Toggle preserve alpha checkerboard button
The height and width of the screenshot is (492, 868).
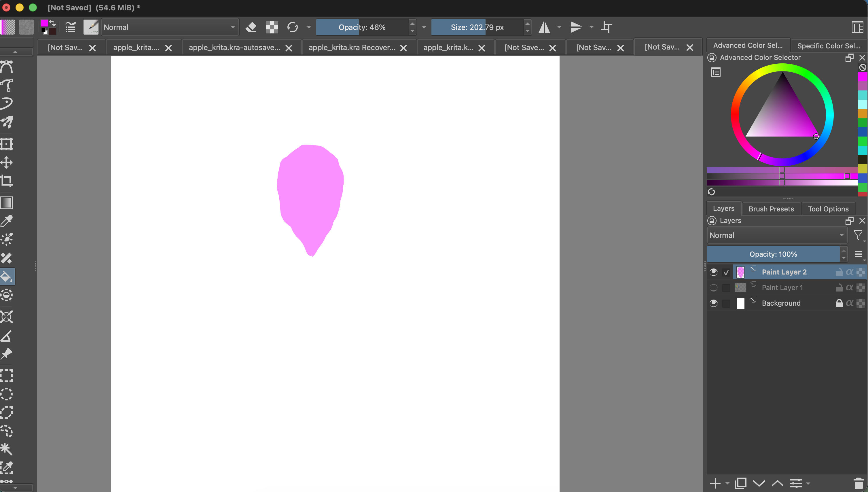[x=272, y=27]
